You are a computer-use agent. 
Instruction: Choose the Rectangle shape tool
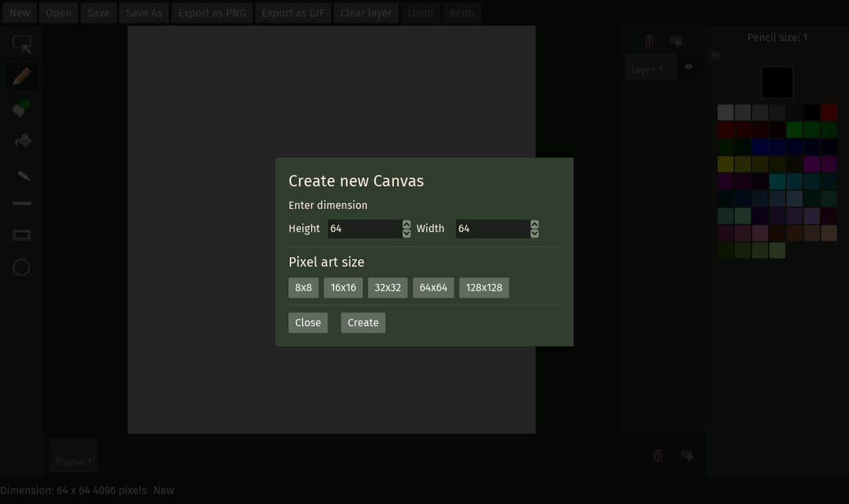pos(22,235)
